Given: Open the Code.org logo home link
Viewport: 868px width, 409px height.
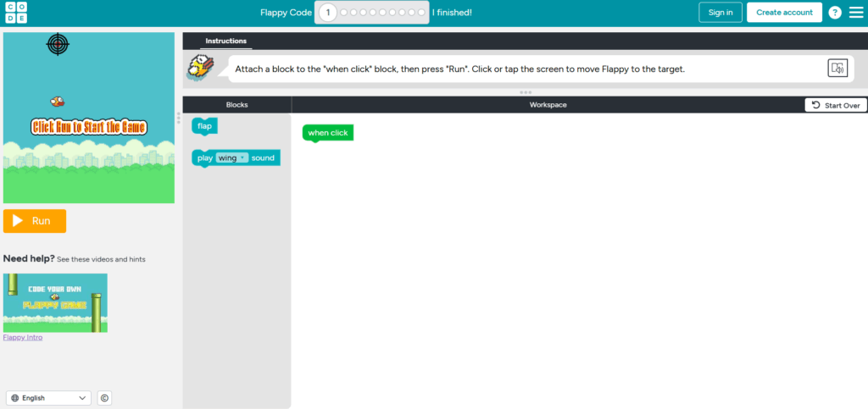Looking at the screenshot, I should pos(16,12).
